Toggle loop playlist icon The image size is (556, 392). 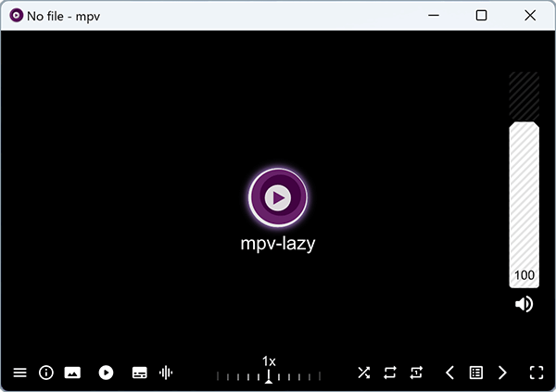pos(390,373)
